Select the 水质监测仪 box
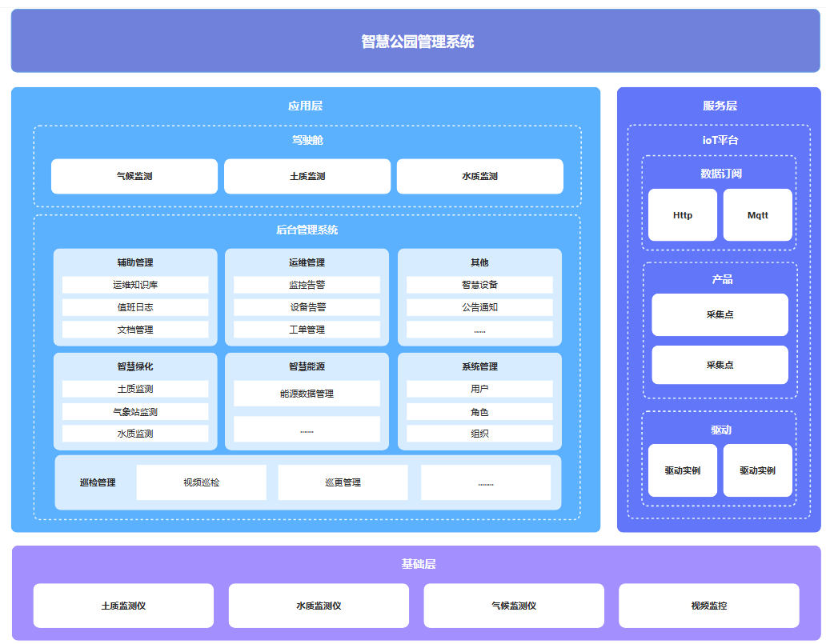This screenshot has height=644, width=826. pyautogui.click(x=319, y=606)
